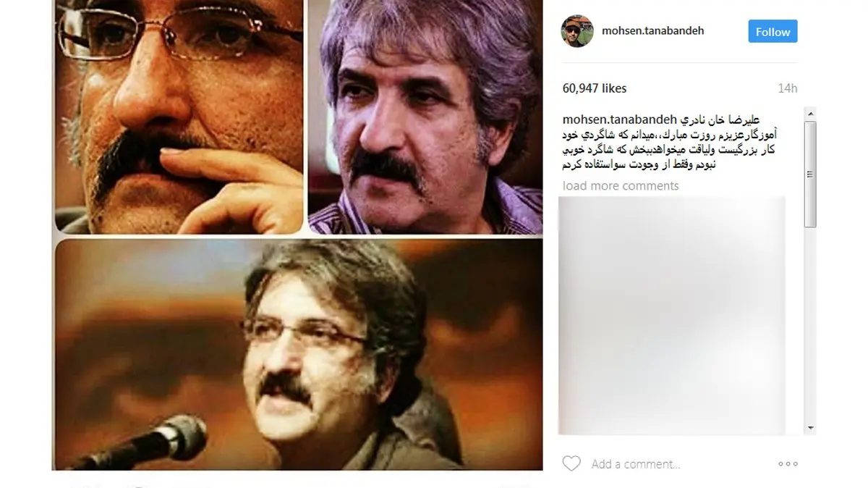
Task: Expand with load more comments
Action: click(x=621, y=186)
